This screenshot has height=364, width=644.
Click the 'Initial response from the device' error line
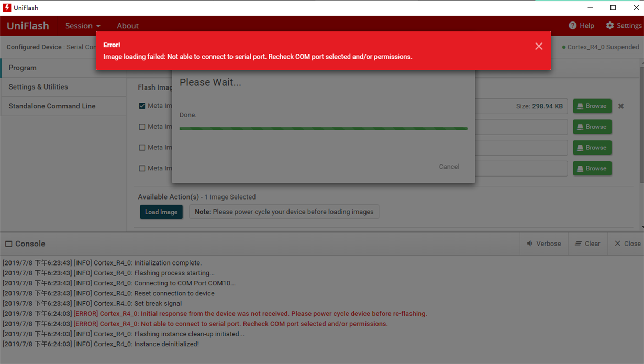(215, 314)
